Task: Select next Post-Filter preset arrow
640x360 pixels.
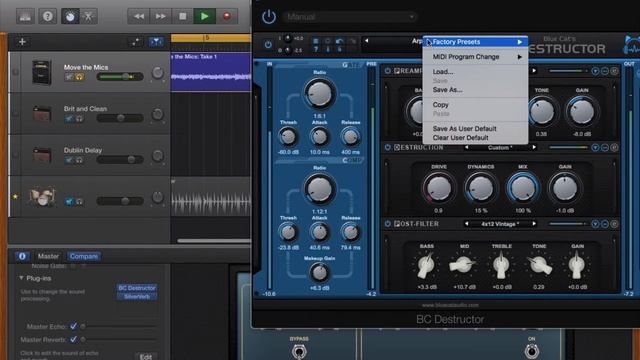Action: pyautogui.click(x=534, y=224)
